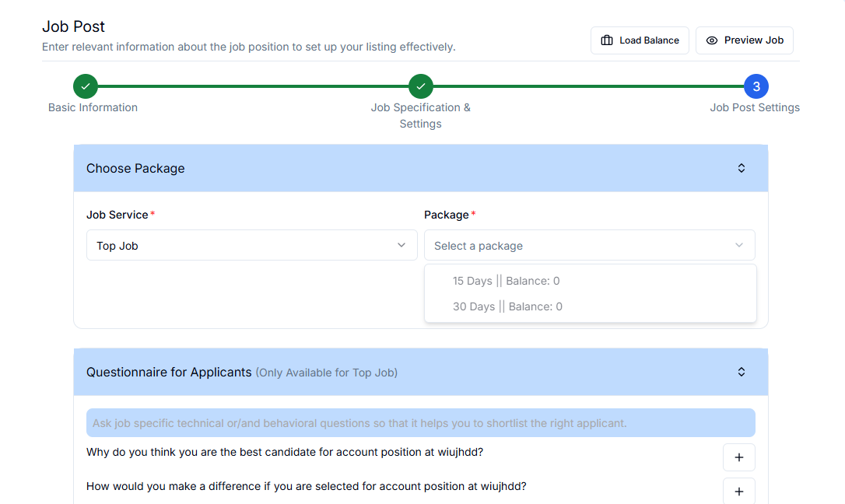The height and width of the screenshot is (504, 845).
Task: Collapse the Questionnaire for Applicants section
Action: 742,372
